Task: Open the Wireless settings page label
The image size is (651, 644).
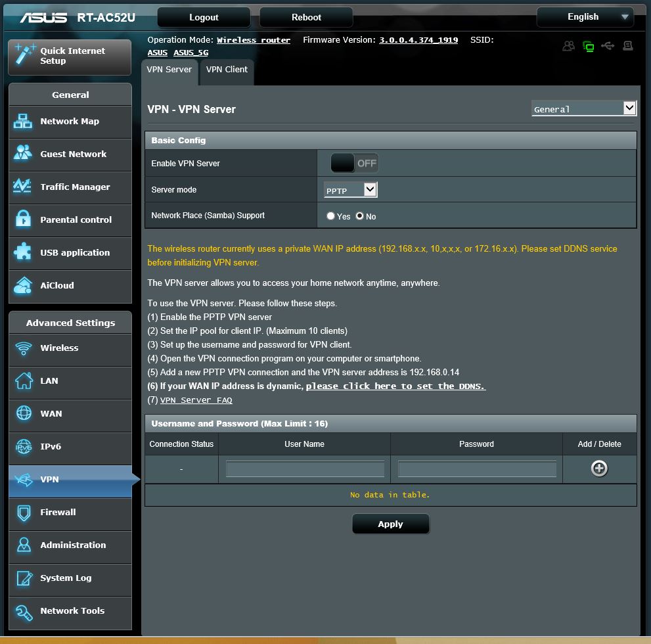Action: pyautogui.click(x=59, y=348)
